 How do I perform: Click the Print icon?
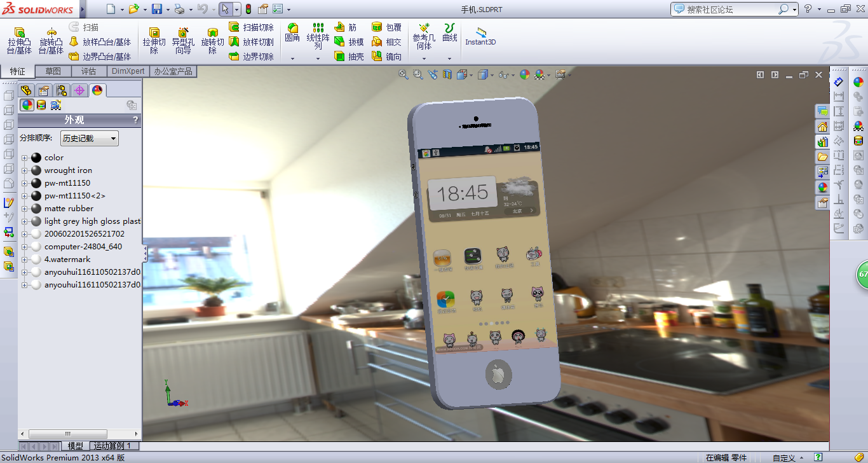click(x=179, y=9)
